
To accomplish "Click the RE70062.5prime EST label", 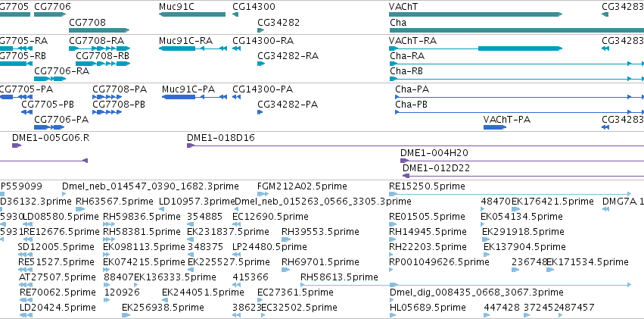I will [x=58, y=292].
